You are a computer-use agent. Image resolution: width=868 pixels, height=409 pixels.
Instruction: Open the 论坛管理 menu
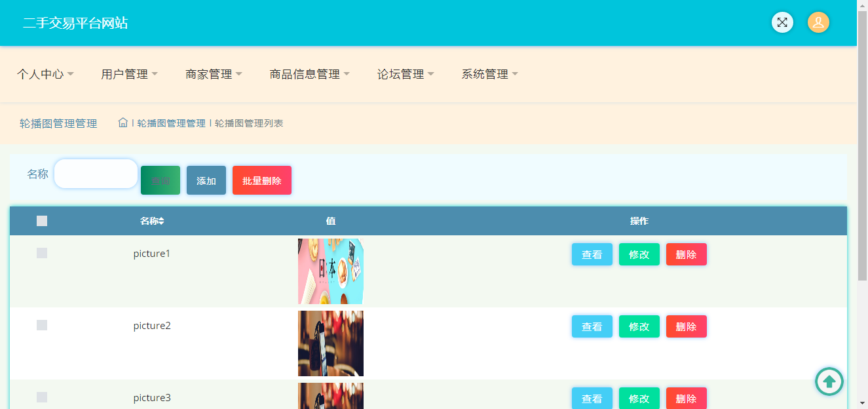406,74
